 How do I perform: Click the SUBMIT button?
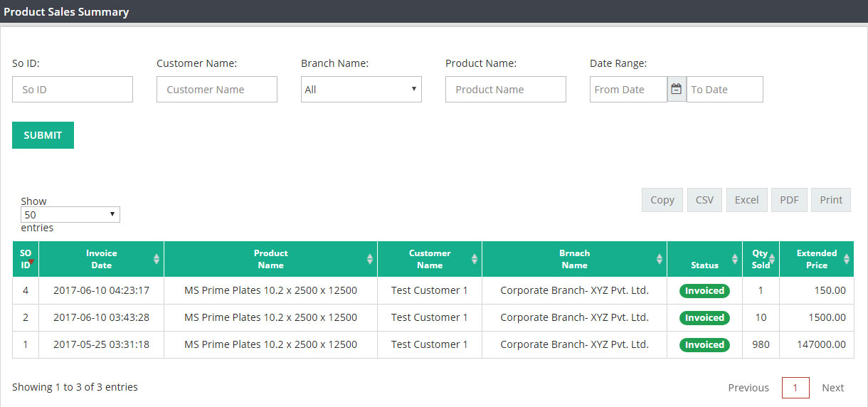[x=43, y=135]
